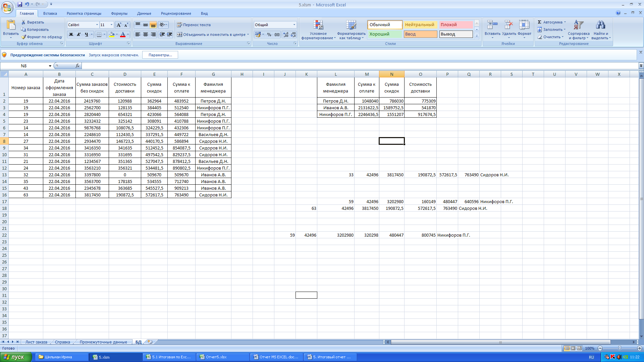This screenshot has width=644, height=362.
Task: Click the Insert Function fx icon
Action: click(x=77, y=66)
